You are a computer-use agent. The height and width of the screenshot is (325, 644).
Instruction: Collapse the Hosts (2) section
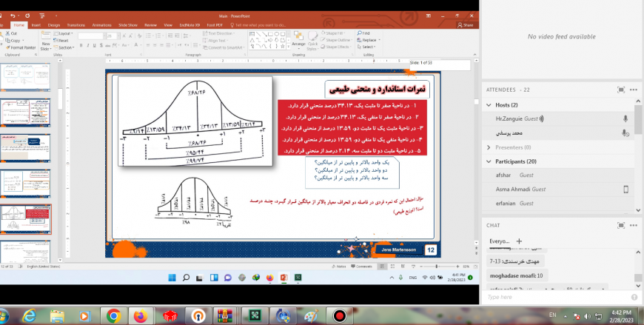tap(489, 105)
